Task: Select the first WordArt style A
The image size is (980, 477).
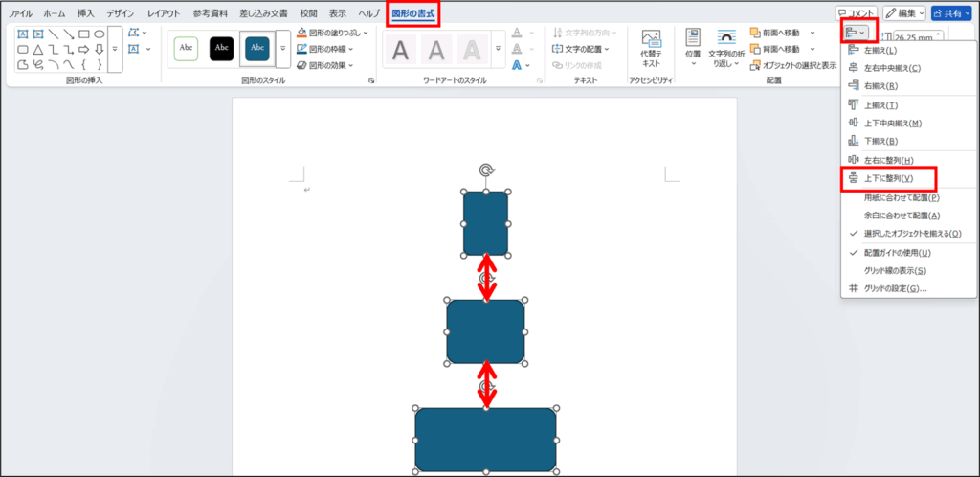Action: pos(401,49)
